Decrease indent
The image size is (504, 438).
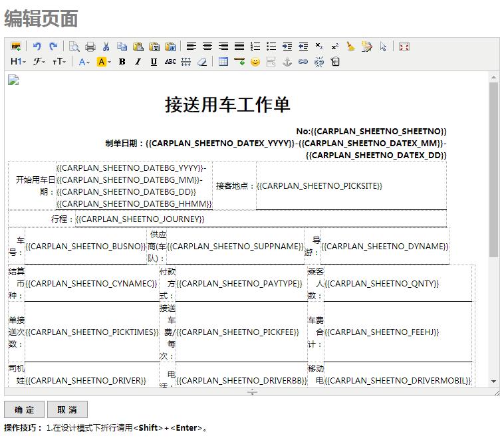303,47
